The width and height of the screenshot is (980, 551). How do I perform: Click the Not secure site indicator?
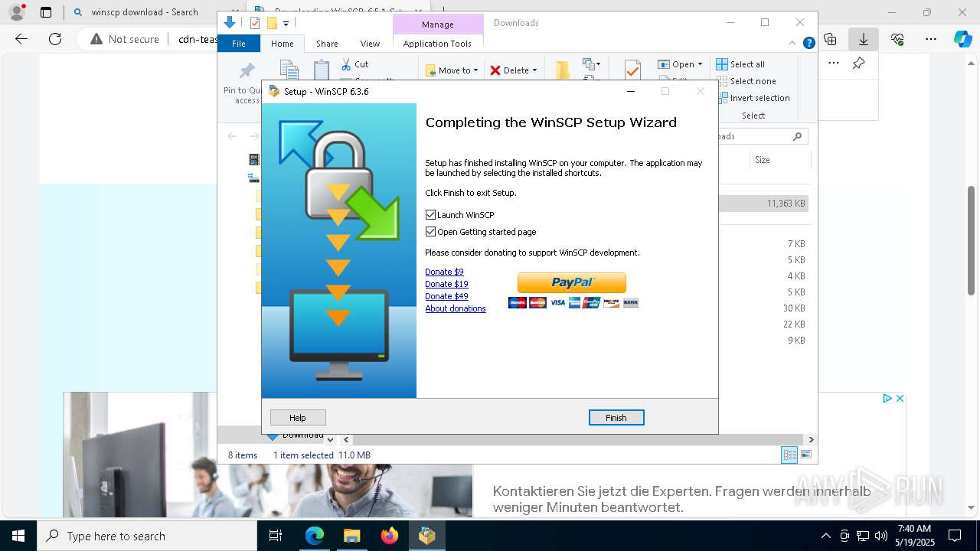pos(125,39)
